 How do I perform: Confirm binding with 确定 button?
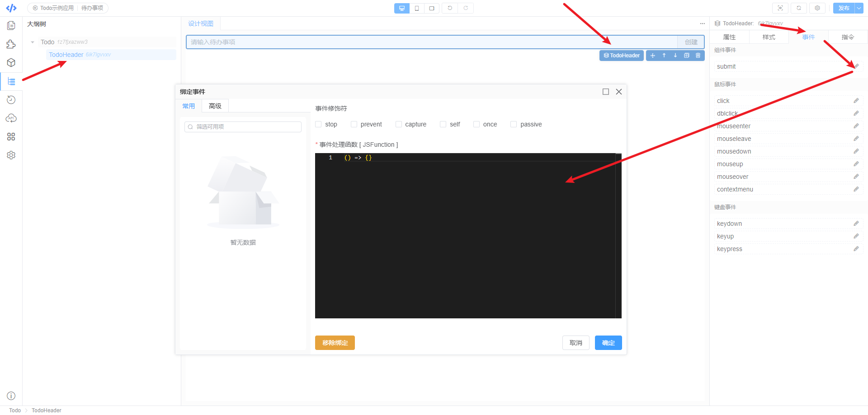(x=609, y=343)
